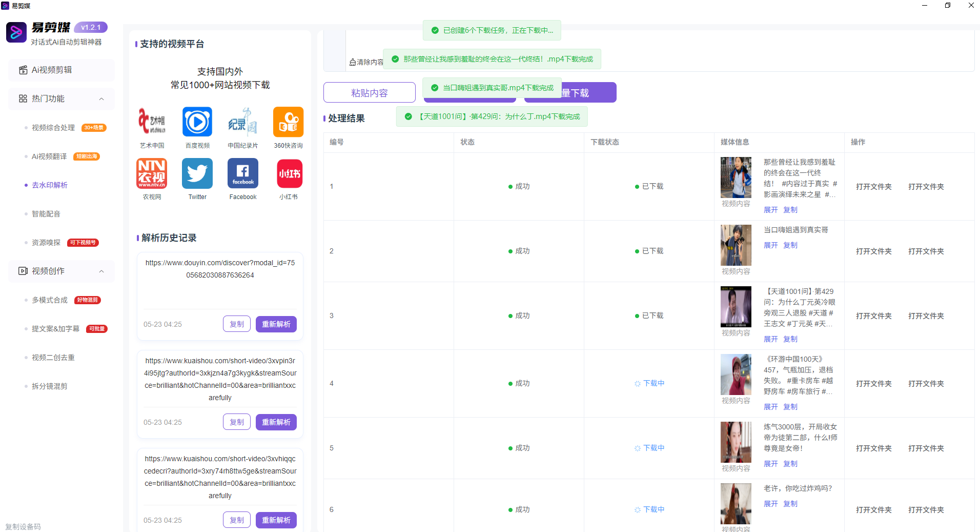Open the 农视网 platform icon
The image size is (980, 532).
152,173
